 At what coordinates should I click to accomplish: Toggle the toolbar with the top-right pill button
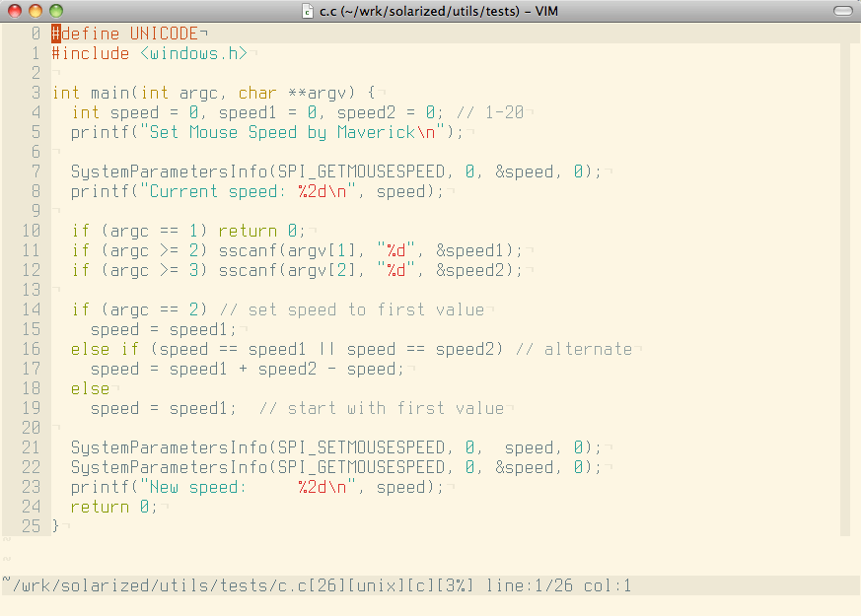pos(844,11)
